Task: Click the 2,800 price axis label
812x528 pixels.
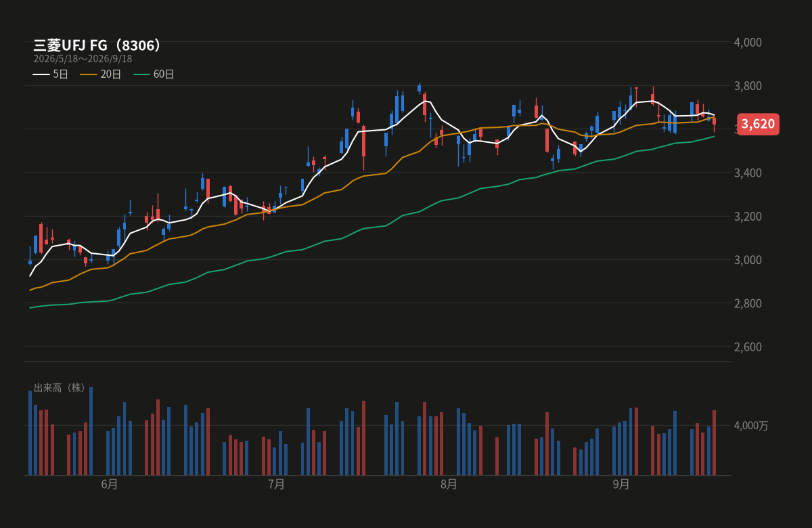Action: (748, 303)
